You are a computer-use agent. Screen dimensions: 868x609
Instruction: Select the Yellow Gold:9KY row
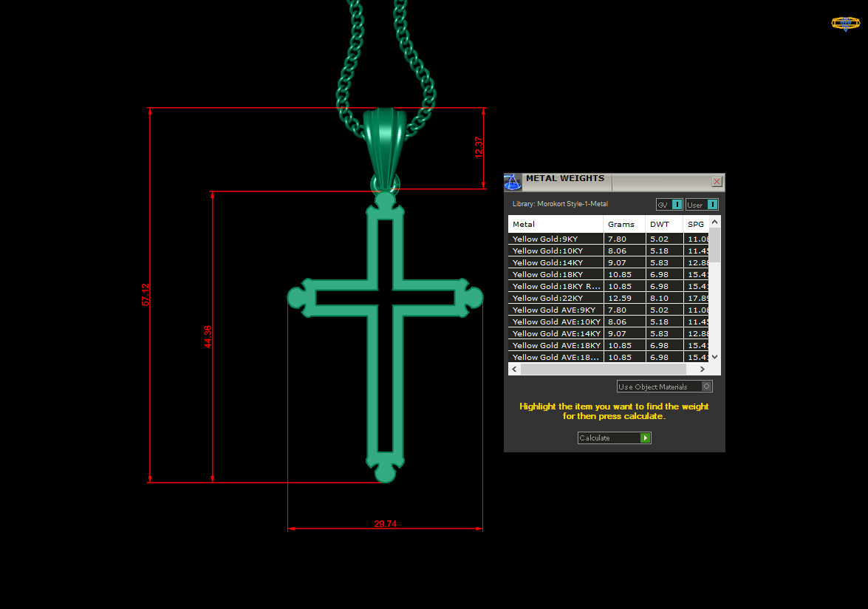pyautogui.click(x=609, y=239)
